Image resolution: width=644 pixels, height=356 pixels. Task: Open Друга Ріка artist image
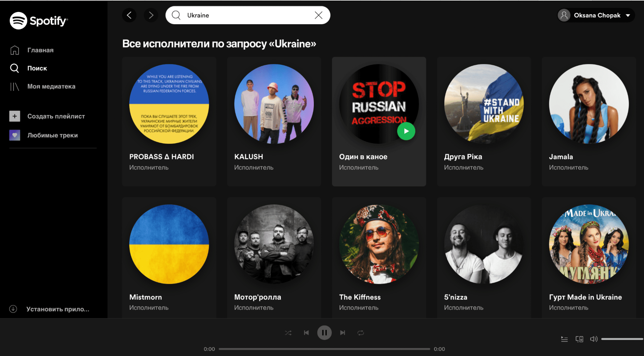pos(484,104)
